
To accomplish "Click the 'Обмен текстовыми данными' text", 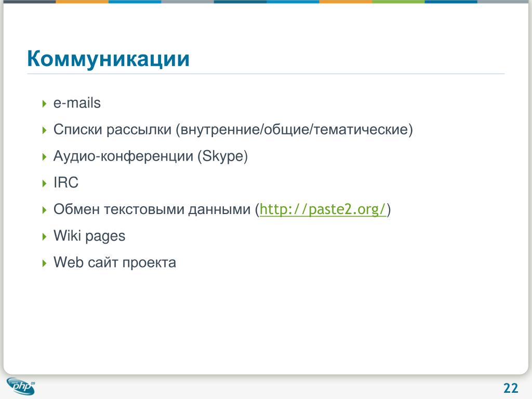I will pos(152,209).
